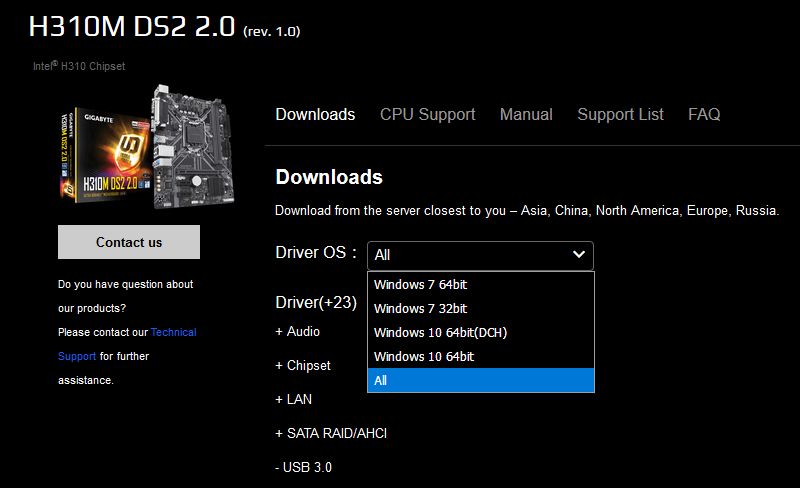Pick the highlighted All option in list
Image resolution: width=800 pixels, height=488 pixels.
coord(481,380)
